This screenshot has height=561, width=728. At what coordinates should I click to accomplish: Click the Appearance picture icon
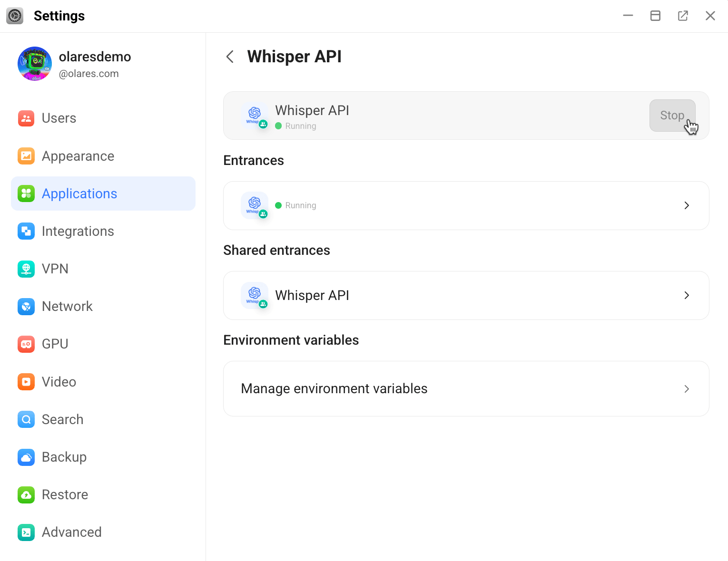point(26,156)
